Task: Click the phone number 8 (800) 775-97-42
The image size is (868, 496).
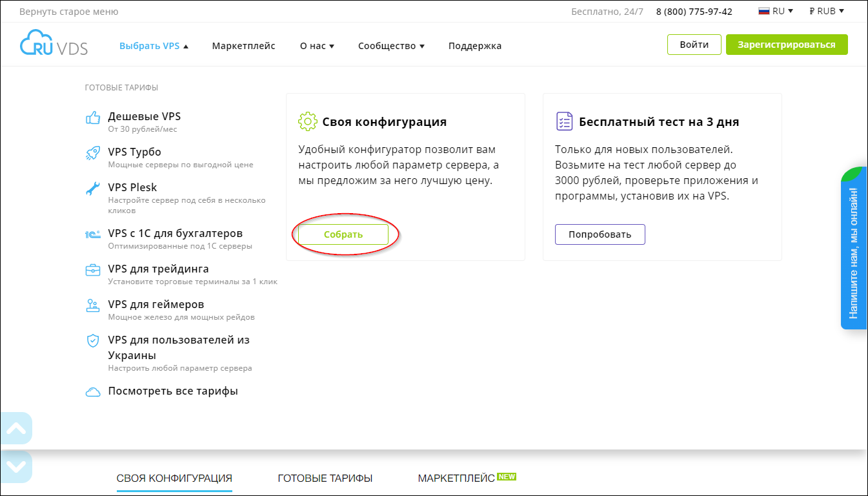Action: pyautogui.click(x=694, y=12)
